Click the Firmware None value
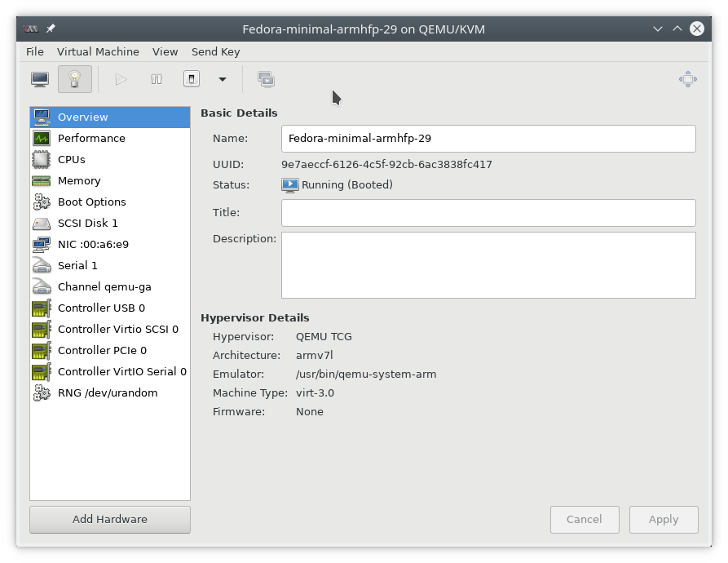 tap(310, 412)
